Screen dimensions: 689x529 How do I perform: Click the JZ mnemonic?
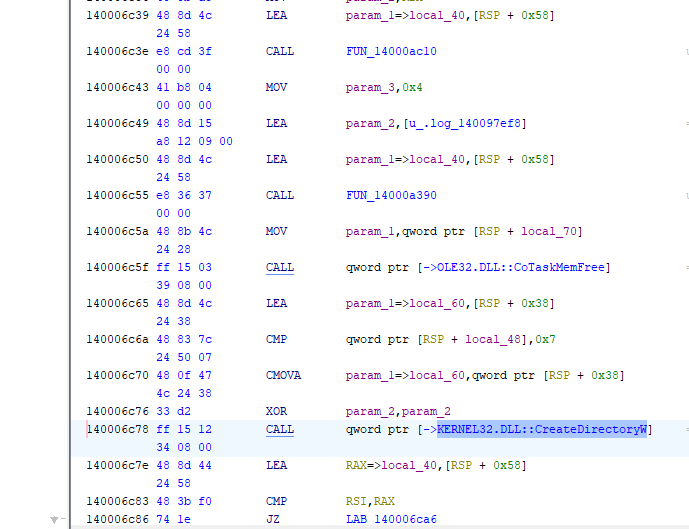coord(273,519)
